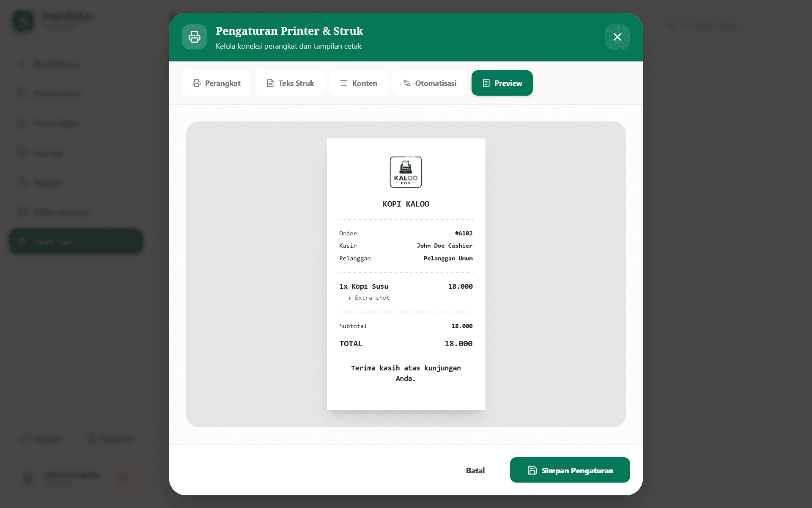Image resolution: width=812 pixels, height=508 pixels.
Task: Open the Perangkat tab
Action: [217, 83]
